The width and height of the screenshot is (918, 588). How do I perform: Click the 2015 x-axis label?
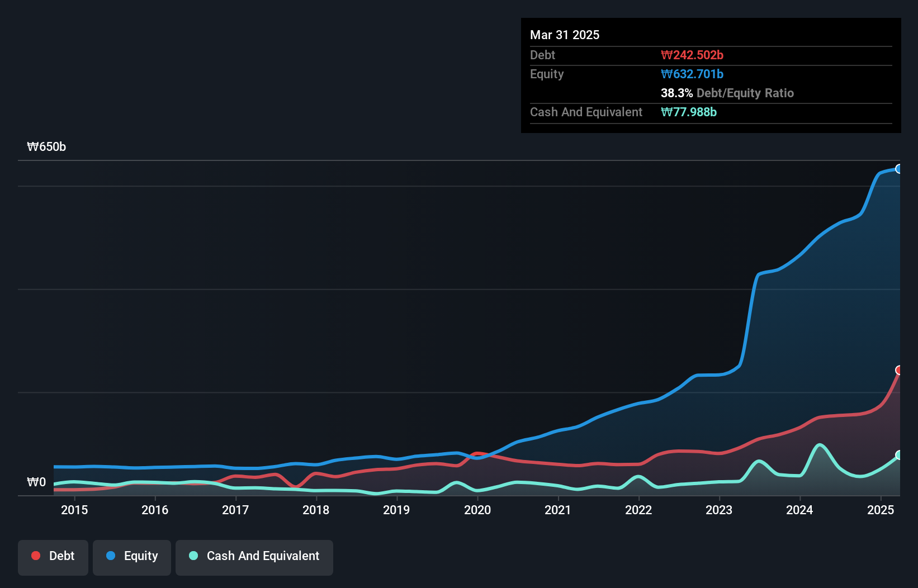click(x=74, y=510)
